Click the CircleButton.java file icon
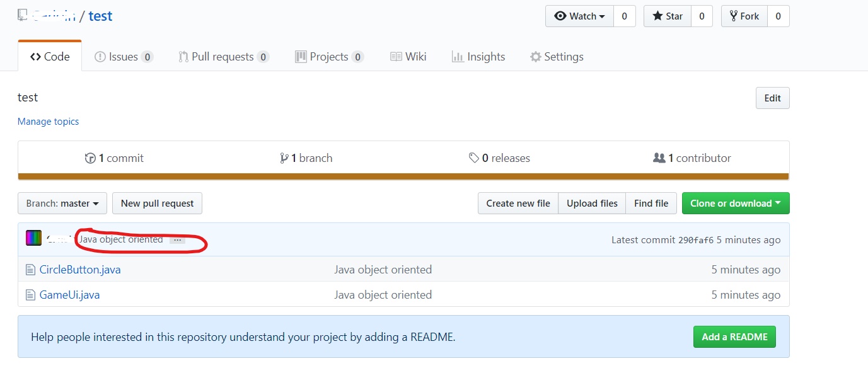This screenshot has width=868, height=373. (x=30, y=270)
